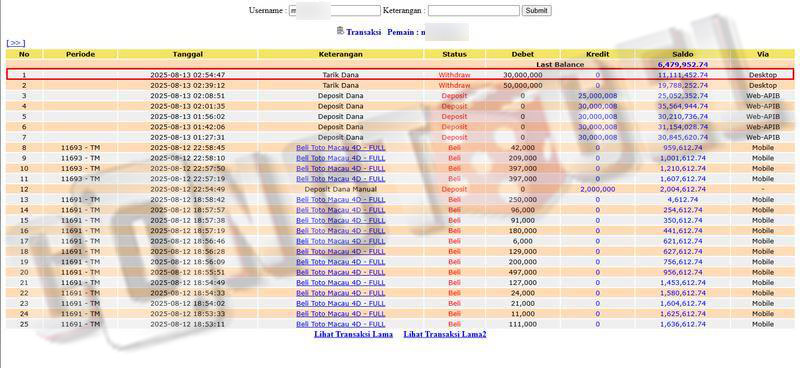The height and width of the screenshot is (368, 800).
Task: Open Beli Toto Macau 4D link in row 11
Action: click(x=341, y=179)
